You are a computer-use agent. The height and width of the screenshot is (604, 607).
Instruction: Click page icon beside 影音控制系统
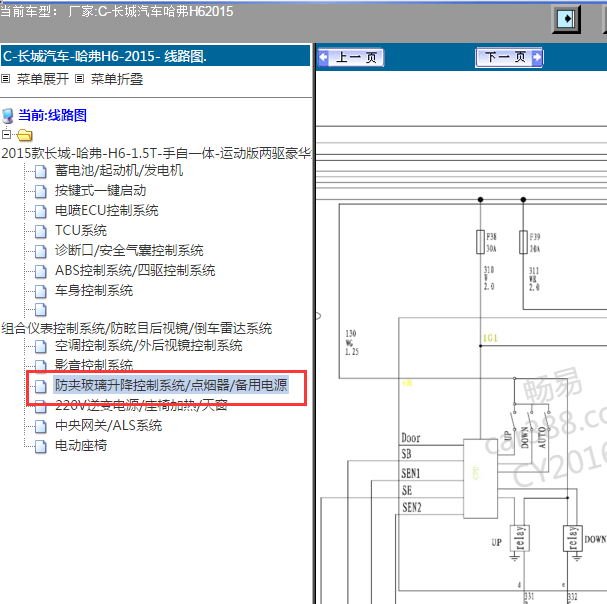pos(41,365)
